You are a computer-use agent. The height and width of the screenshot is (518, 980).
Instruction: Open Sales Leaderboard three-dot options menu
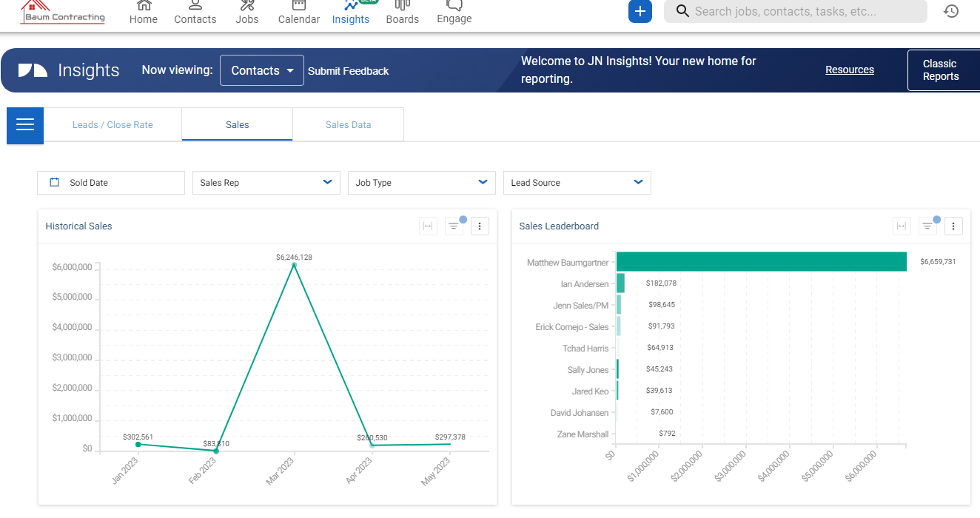953,226
